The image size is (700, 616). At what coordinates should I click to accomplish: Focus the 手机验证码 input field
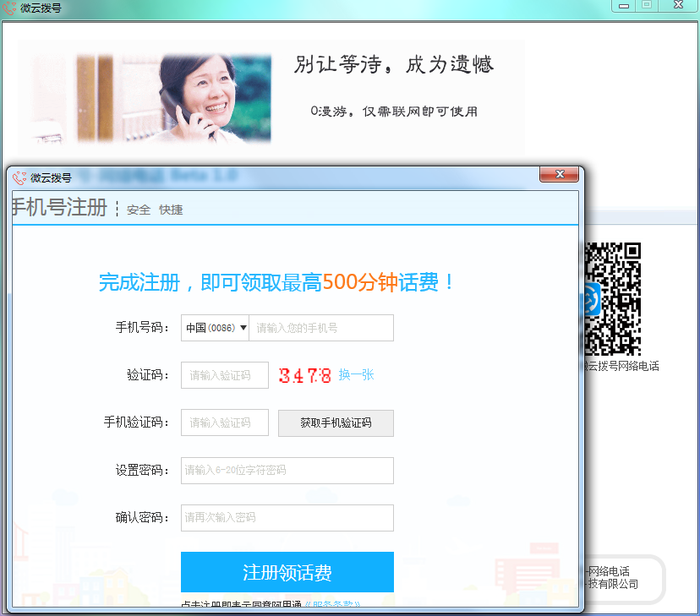click(225, 422)
